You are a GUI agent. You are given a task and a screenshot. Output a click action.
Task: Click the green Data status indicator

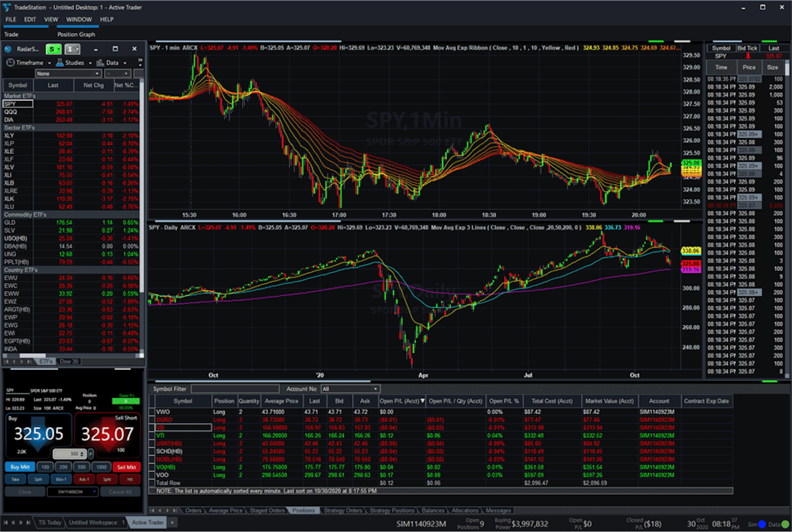[785, 524]
